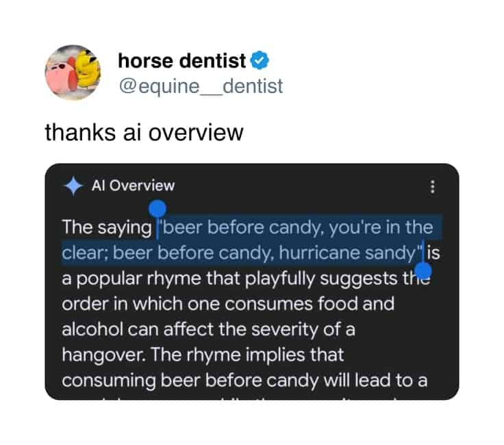Click the yellow Pikachu in the avatar
504x445 pixels.
click(x=89, y=68)
